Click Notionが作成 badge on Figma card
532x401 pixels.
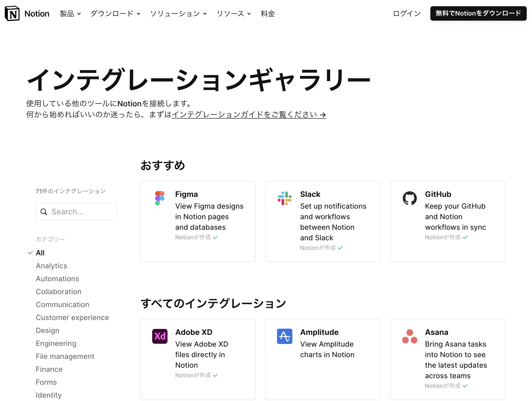pos(197,237)
